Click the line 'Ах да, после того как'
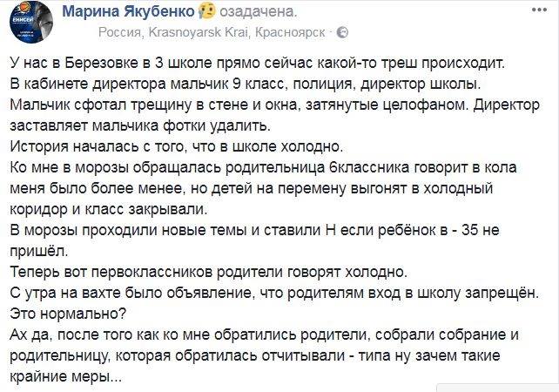Screen dimensions: 559x392 [x=264, y=335]
